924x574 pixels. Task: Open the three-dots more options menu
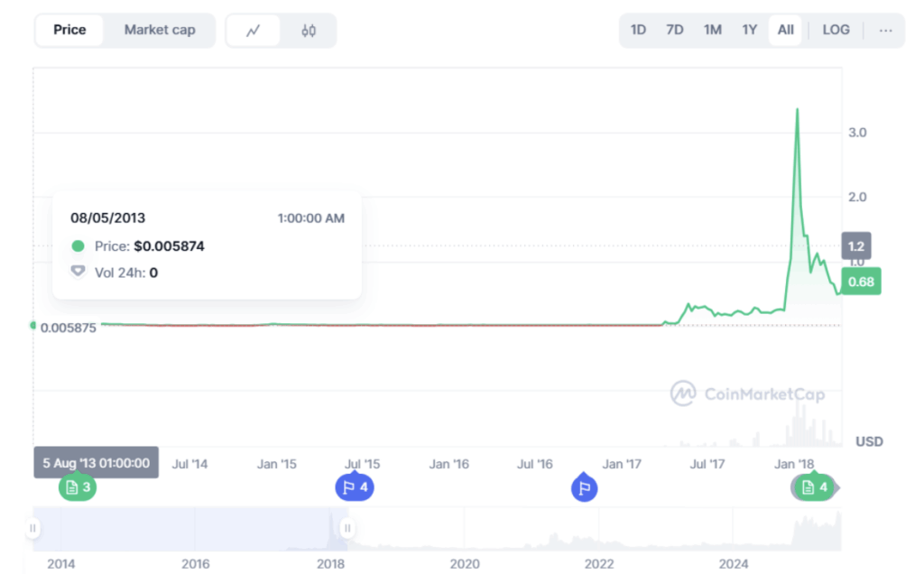click(885, 30)
